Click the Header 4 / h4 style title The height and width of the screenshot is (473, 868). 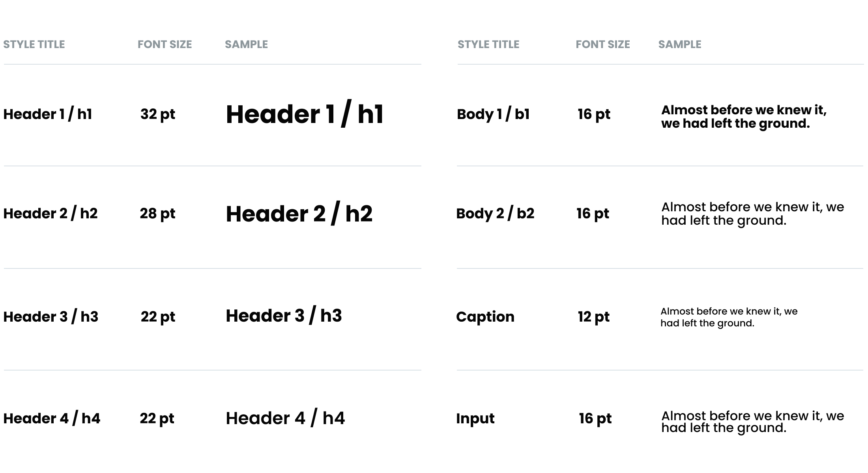[x=52, y=418]
